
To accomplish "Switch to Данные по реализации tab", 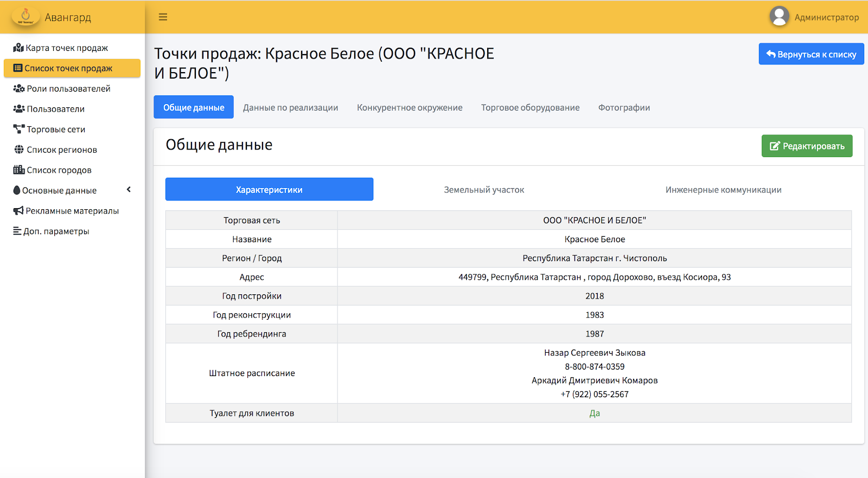I will coord(290,107).
